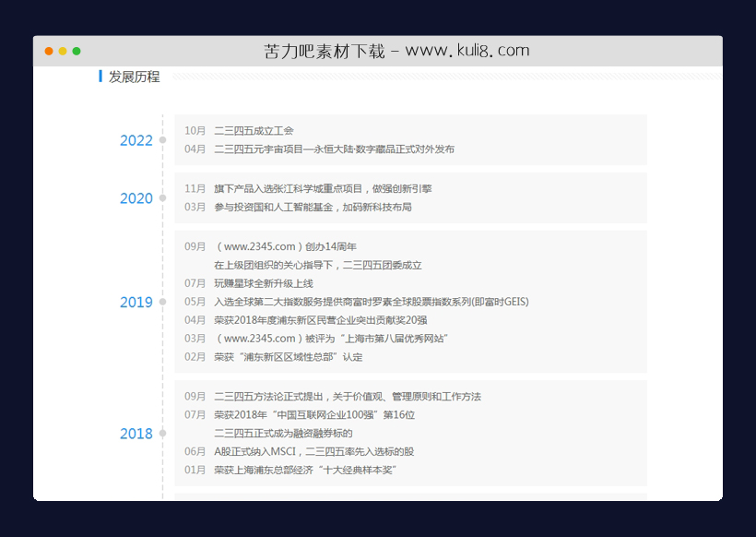The width and height of the screenshot is (756, 537).
Task: Click the green window control dot
Action: point(78,51)
